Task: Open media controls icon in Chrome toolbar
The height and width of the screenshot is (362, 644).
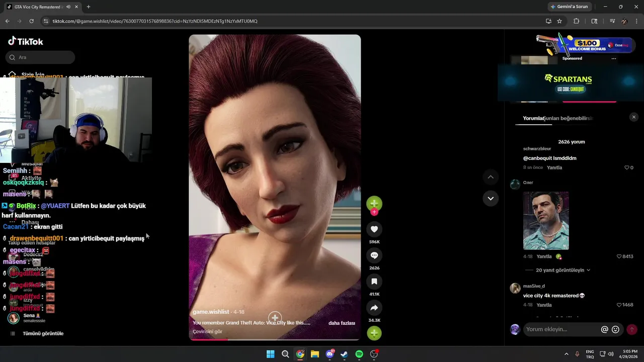Action: pos(612,21)
